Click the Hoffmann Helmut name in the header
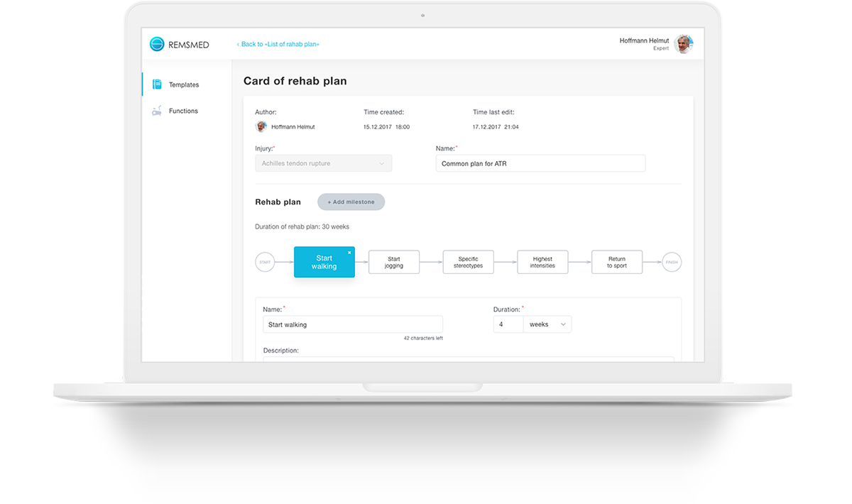 pyautogui.click(x=644, y=40)
